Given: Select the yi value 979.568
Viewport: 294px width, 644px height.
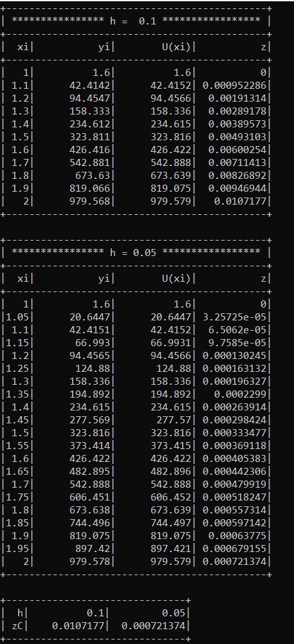Looking at the screenshot, I should pos(89,201).
